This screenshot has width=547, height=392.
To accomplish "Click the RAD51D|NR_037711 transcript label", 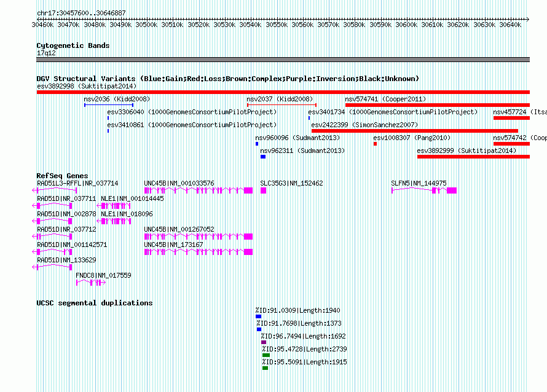I will pyautogui.click(x=66, y=199).
